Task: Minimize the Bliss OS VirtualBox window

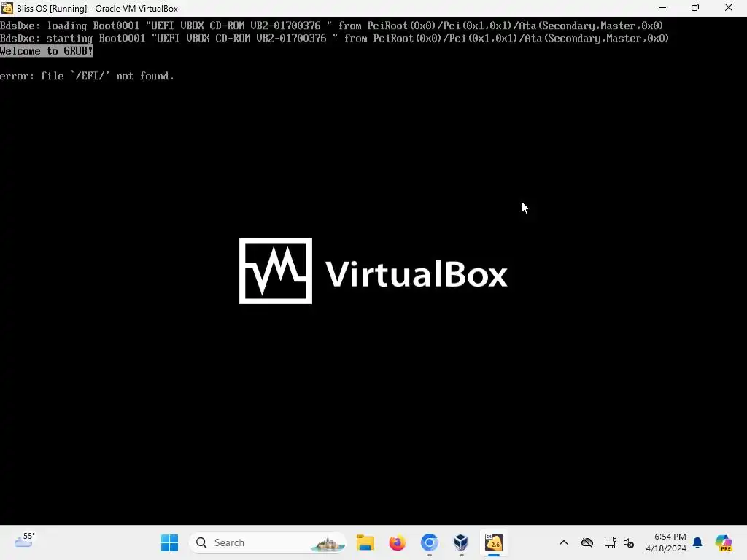Action: pyautogui.click(x=662, y=7)
